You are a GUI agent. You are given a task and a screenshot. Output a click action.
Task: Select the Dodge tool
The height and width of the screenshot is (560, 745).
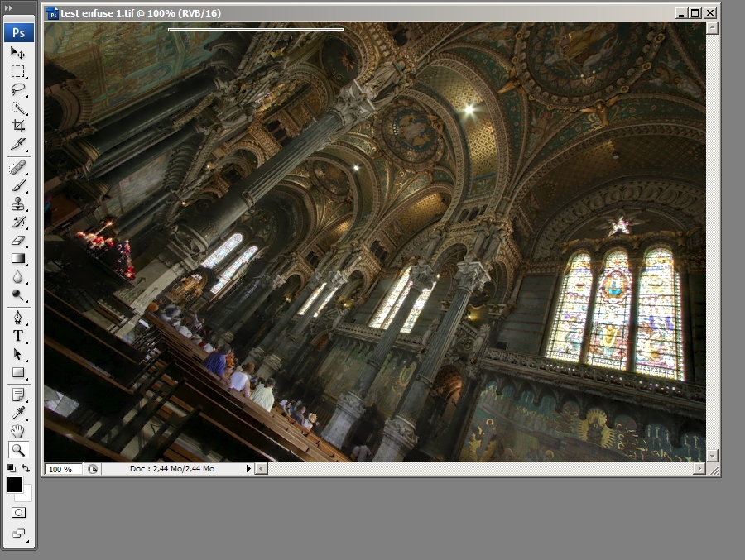18,295
